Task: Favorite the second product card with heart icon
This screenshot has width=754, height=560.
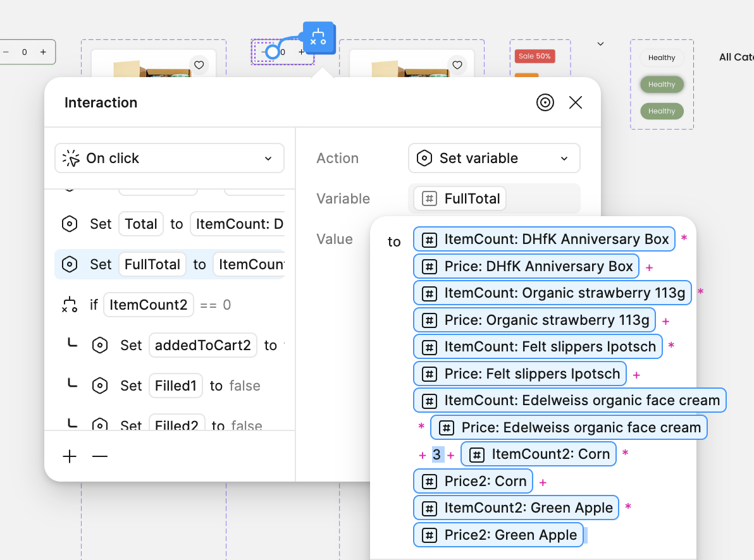Action: click(x=457, y=65)
